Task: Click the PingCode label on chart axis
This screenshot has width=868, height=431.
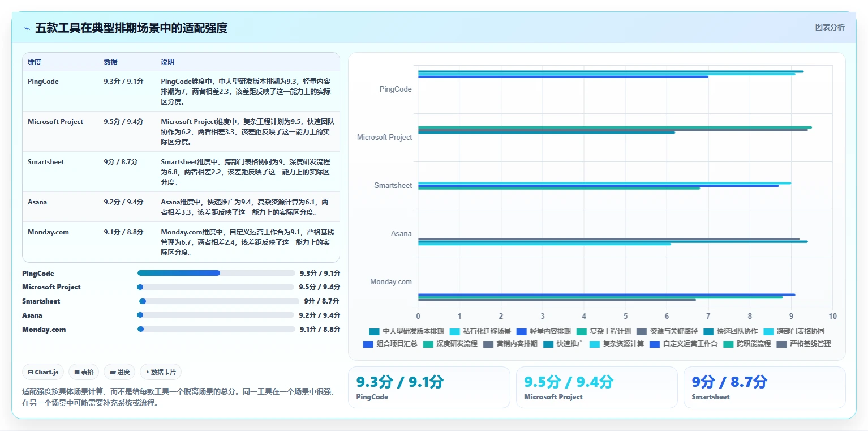Action: (x=396, y=89)
